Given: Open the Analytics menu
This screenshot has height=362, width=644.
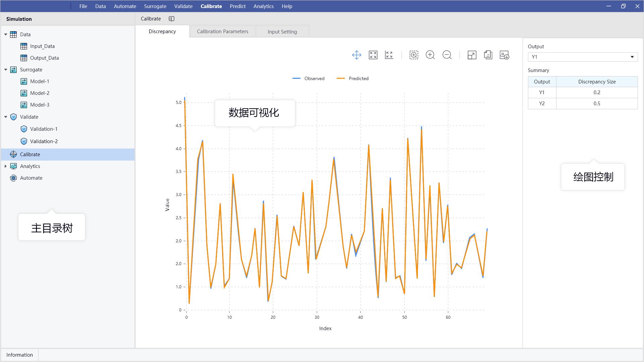Looking at the screenshot, I should click(x=263, y=6).
